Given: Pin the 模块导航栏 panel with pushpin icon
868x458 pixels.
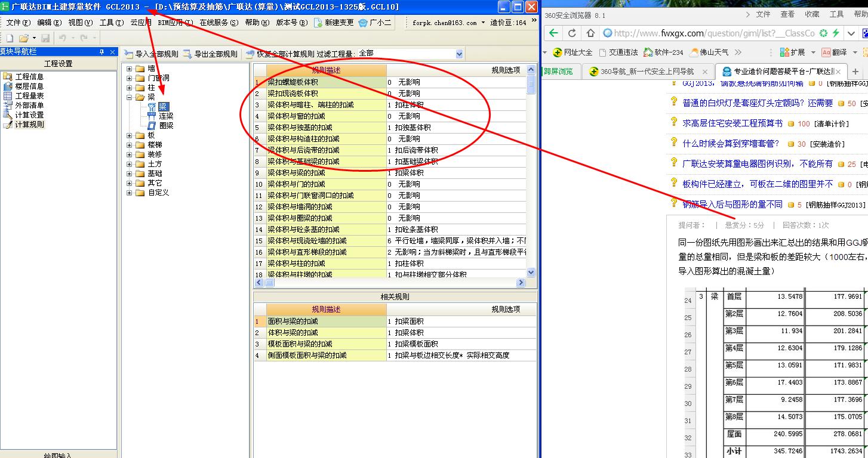Looking at the screenshot, I should pyautogui.click(x=102, y=52).
